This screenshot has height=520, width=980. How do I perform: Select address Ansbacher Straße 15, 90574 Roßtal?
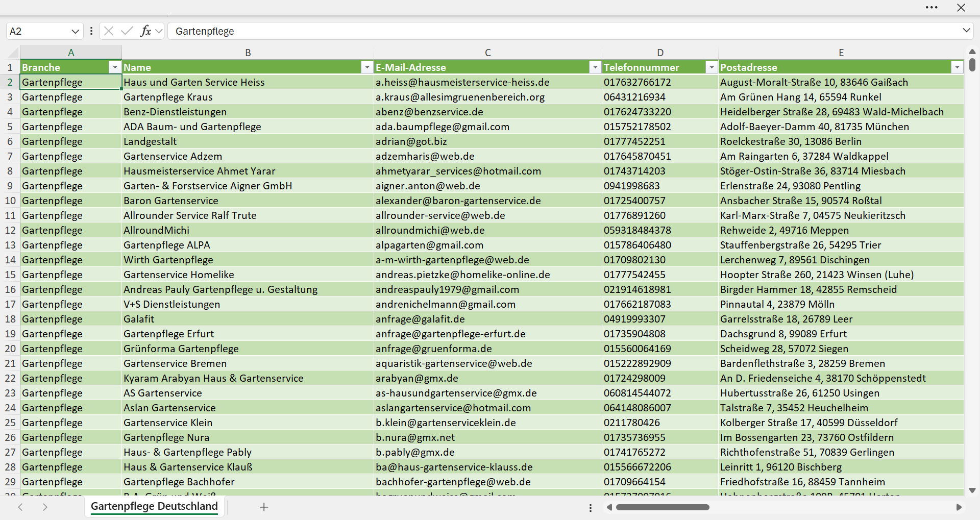click(841, 201)
